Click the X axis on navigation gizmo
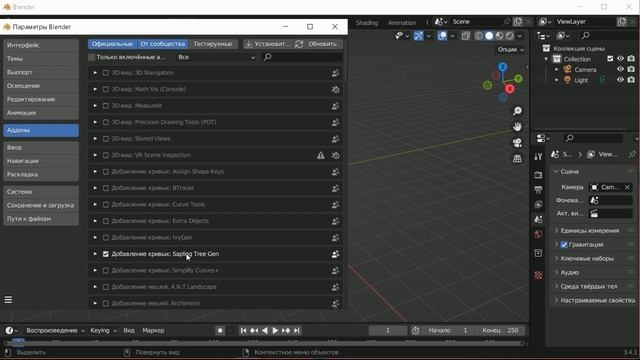 [509, 89]
